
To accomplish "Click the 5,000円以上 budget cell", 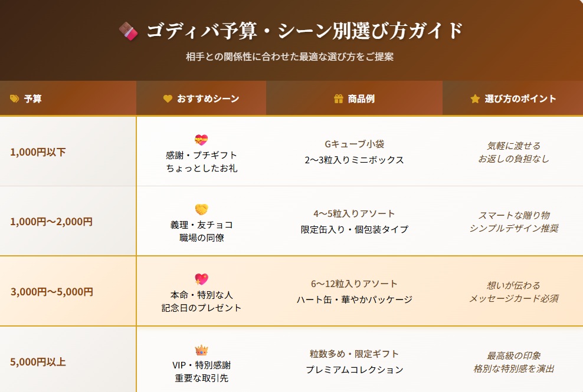I will (x=38, y=361).
